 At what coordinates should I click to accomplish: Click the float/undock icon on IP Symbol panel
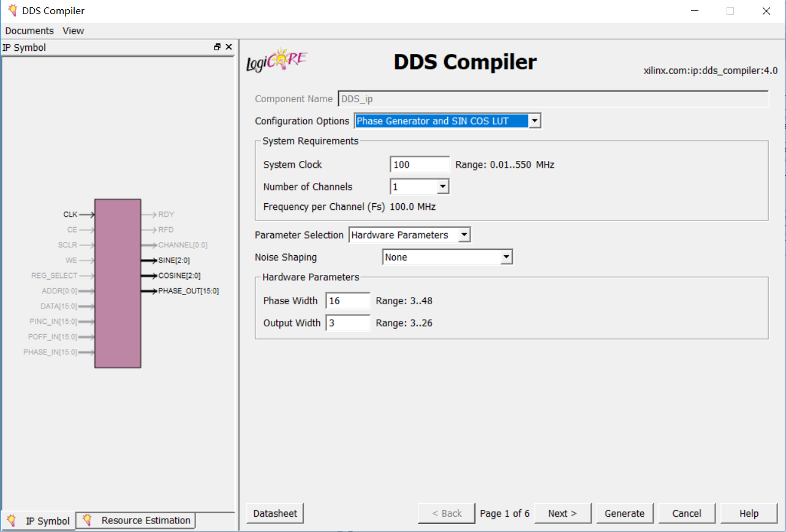(217, 47)
